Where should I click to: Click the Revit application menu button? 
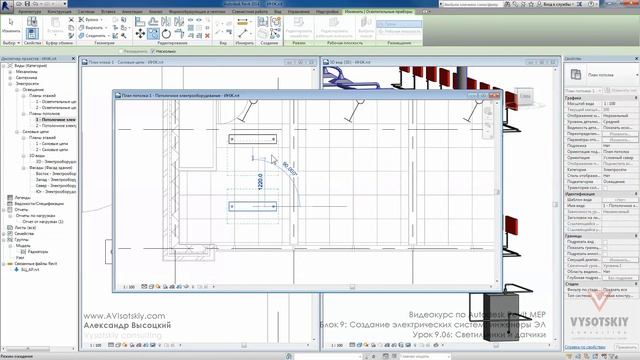[6, 6]
